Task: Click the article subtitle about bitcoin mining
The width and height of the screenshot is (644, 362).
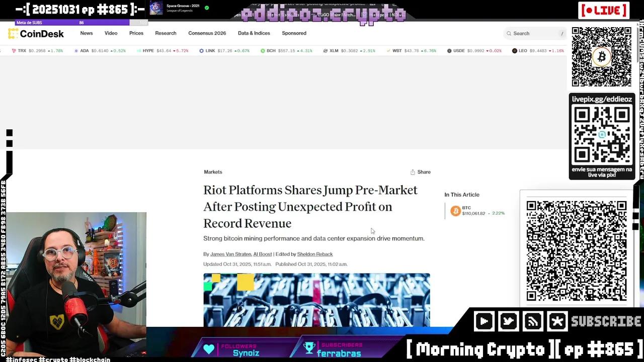Action: (314, 238)
